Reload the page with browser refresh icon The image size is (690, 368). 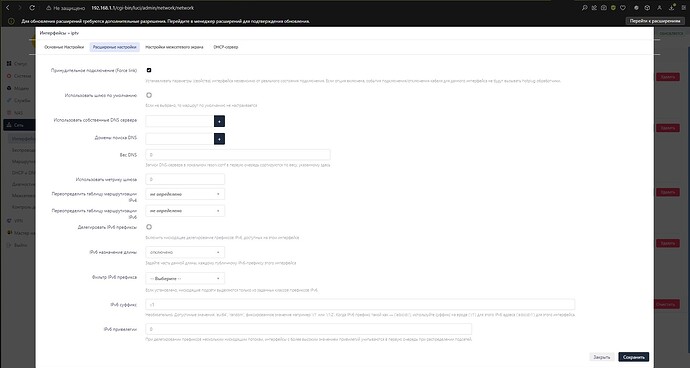32,8
